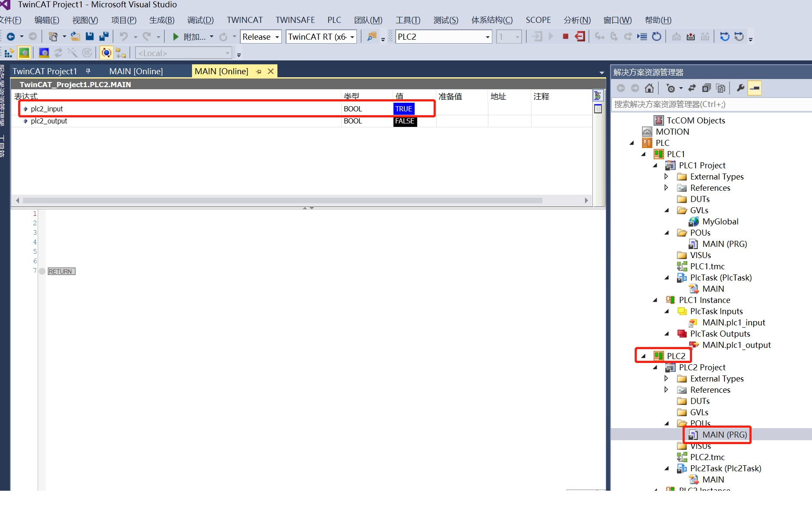Click the declaration pane horizontal scrollbar
This screenshot has height=511, width=812.
(283, 200)
